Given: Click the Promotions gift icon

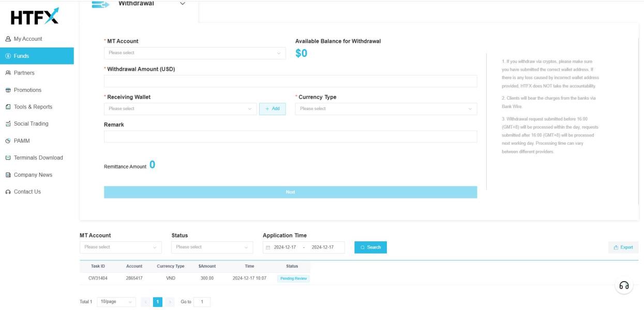Looking at the screenshot, I should (7, 90).
